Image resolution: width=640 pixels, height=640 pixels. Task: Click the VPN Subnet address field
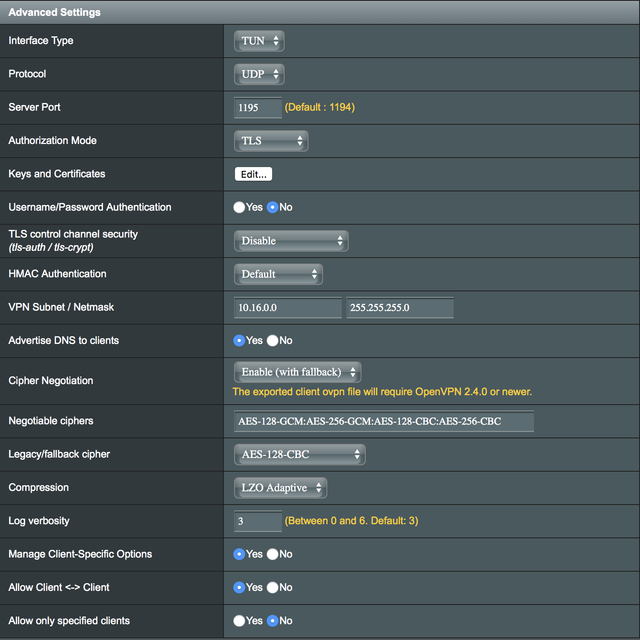point(288,308)
